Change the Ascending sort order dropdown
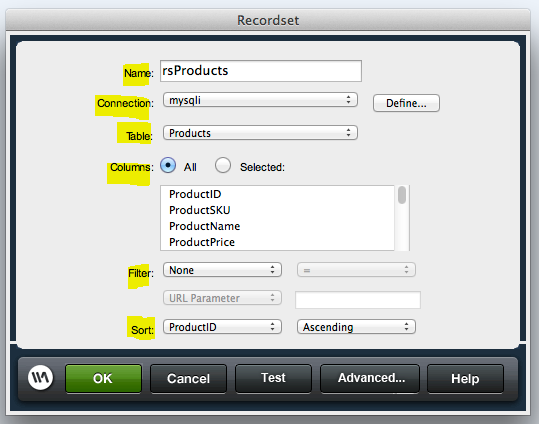Image resolution: width=539 pixels, height=424 pixels. pos(356,327)
